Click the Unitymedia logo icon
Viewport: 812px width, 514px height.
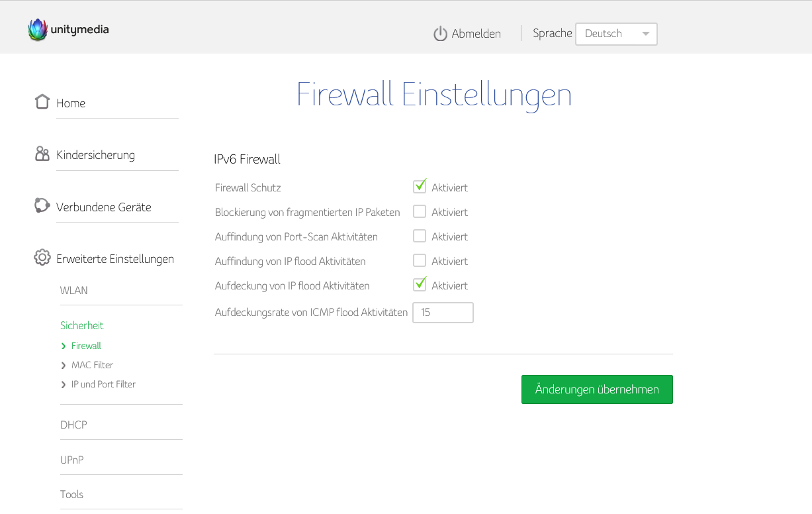[x=38, y=30]
